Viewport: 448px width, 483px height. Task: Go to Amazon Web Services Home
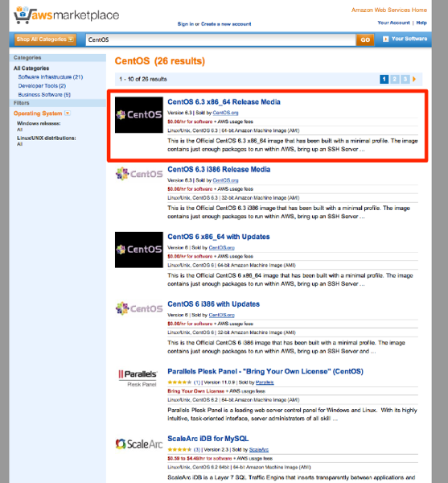(x=389, y=10)
